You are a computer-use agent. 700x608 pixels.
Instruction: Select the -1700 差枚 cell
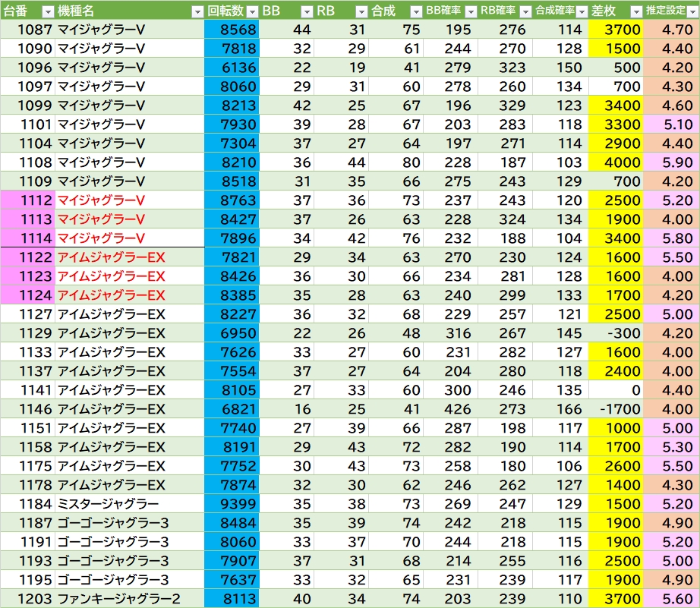(615, 409)
